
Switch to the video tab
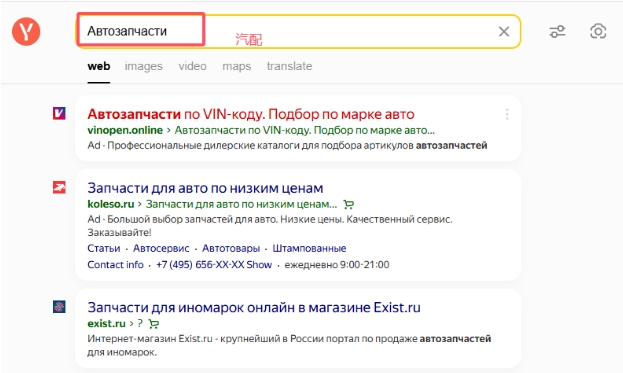(192, 66)
